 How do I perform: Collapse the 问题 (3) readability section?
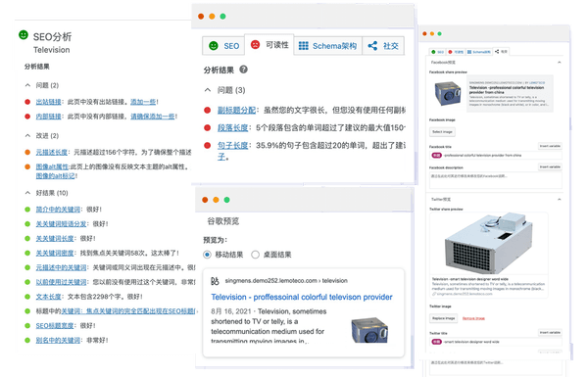point(208,90)
